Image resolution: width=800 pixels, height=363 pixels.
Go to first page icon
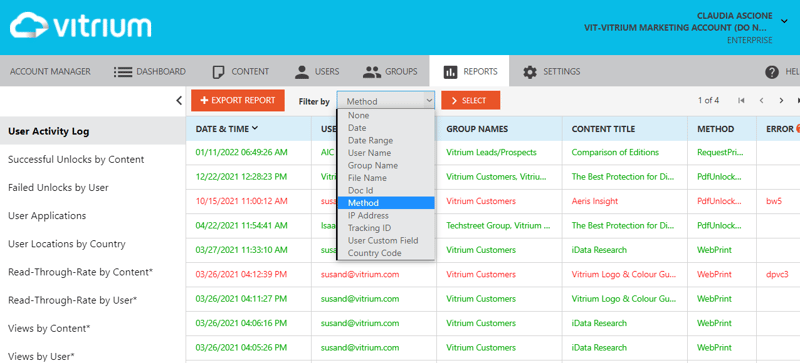(x=741, y=101)
